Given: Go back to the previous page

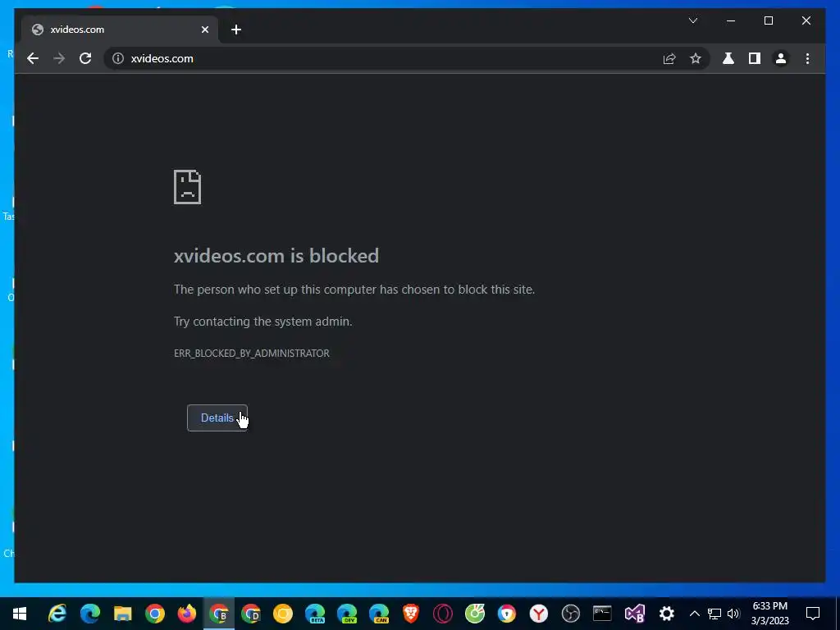Looking at the screenshot, I should click(x=33, y=58).
